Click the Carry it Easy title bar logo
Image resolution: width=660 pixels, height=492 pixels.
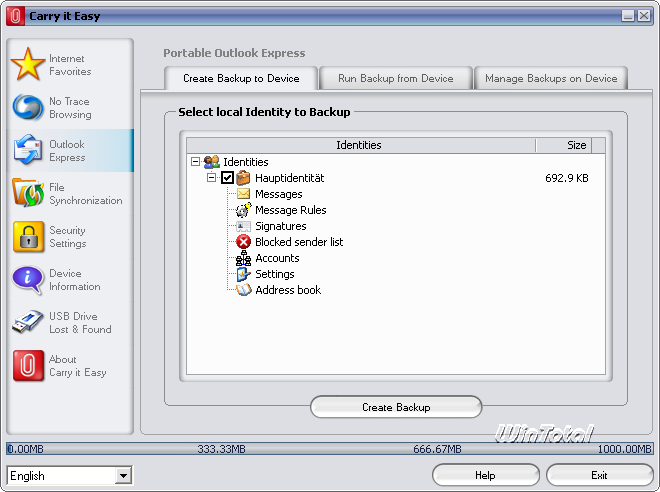coord(15,16)
